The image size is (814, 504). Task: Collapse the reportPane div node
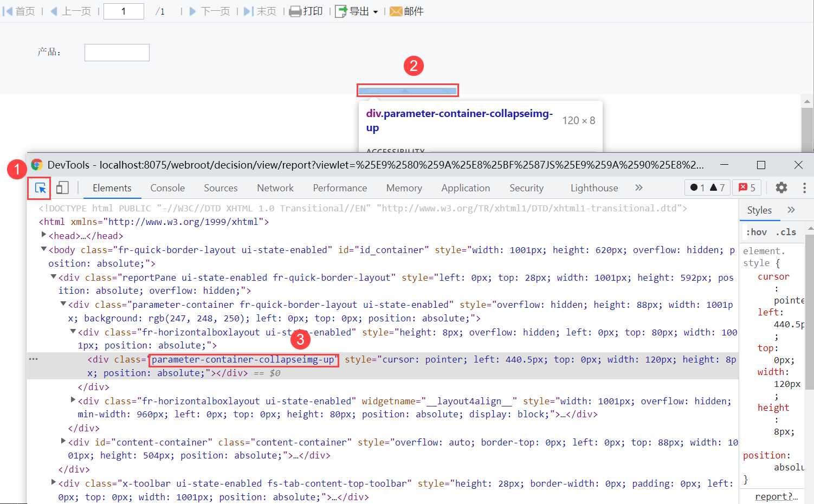[x=53, y=277]
